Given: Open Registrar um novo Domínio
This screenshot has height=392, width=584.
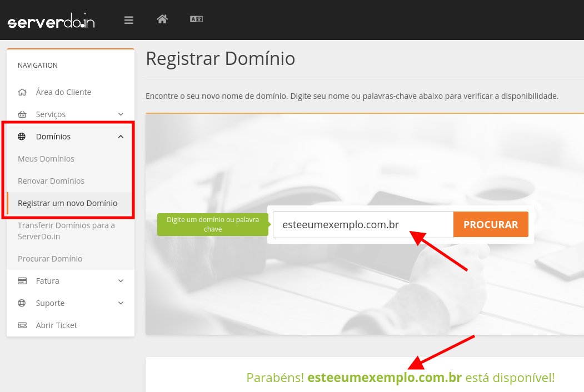Looking at the screenshot, I should [x=67, y=203].
